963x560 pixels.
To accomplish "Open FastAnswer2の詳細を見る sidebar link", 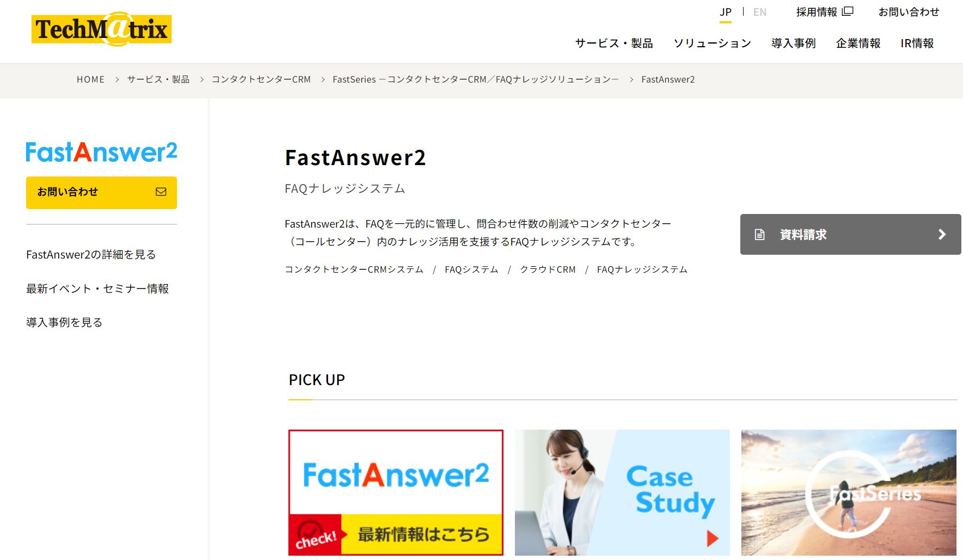I will [91, 254].
